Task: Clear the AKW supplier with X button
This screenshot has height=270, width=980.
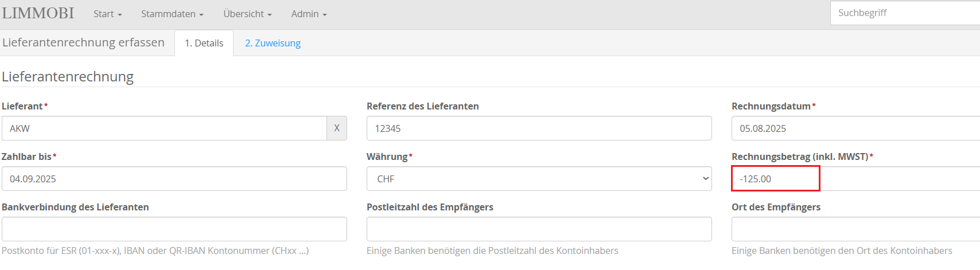Action: tap(337, 128)
